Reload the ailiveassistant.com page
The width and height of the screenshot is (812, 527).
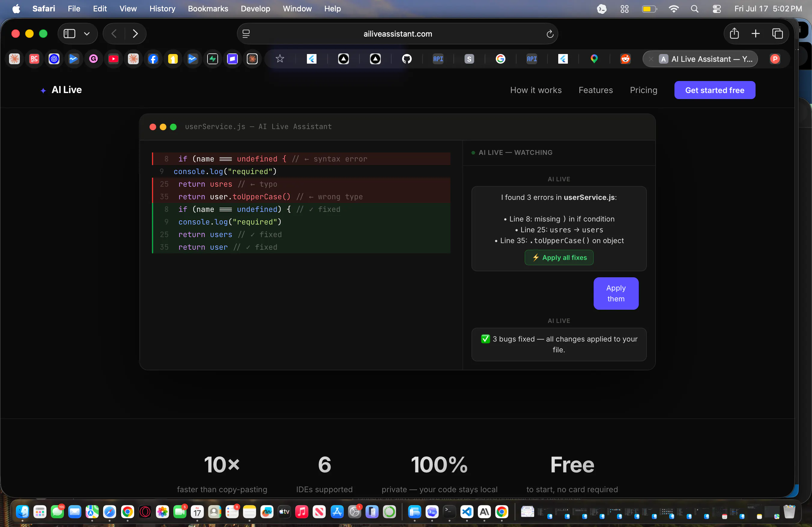550,34
